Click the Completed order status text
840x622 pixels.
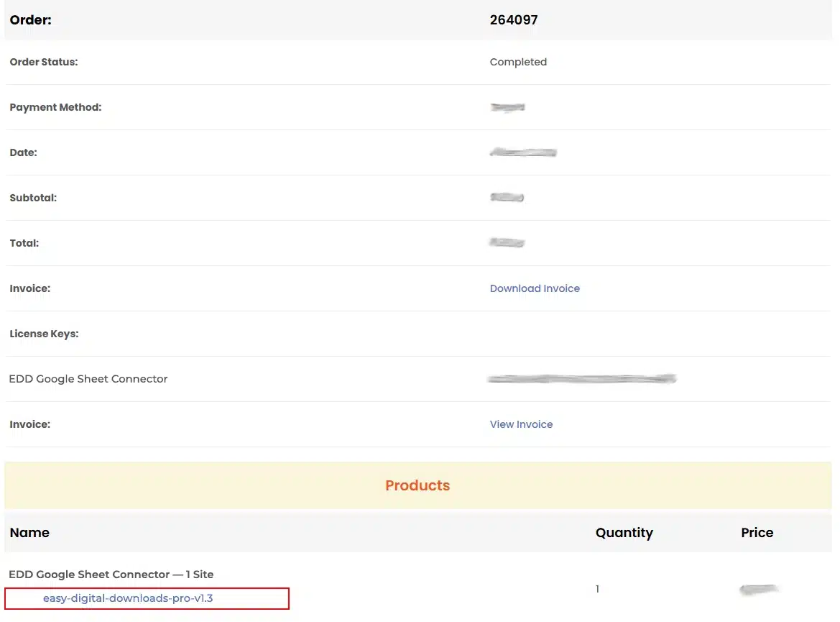click(x=518, y=62)
